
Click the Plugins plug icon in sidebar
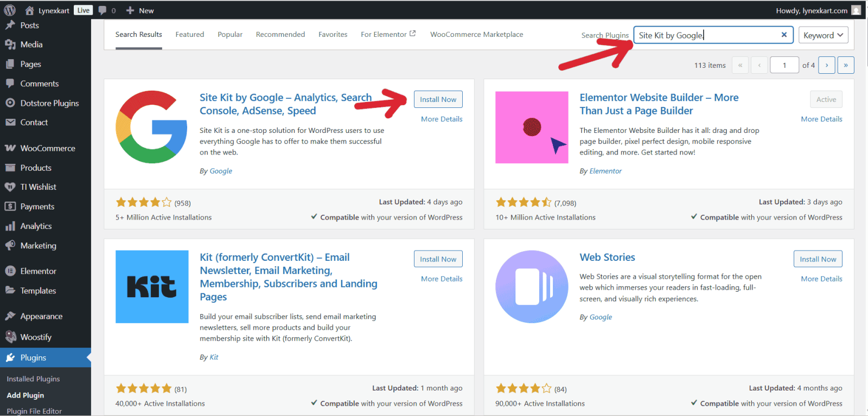[x=10, y=358]
